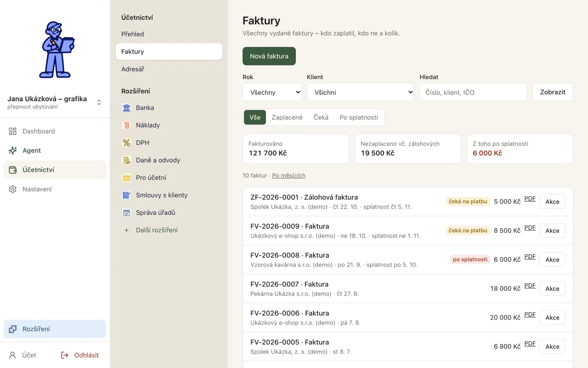Open the Po měsících link
588x368 pixels.
[288, 176]
